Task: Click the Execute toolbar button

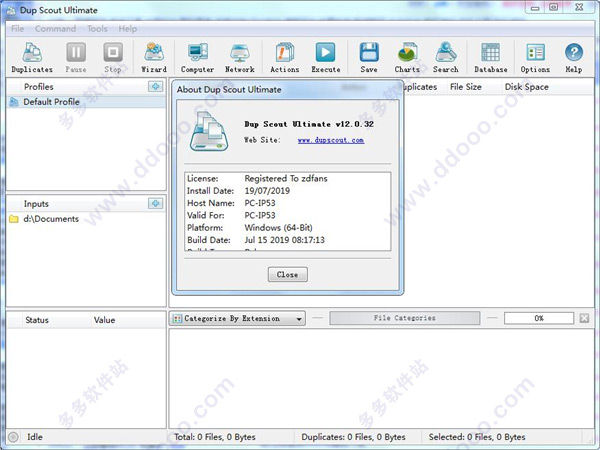Action: [x=326, y=58]
